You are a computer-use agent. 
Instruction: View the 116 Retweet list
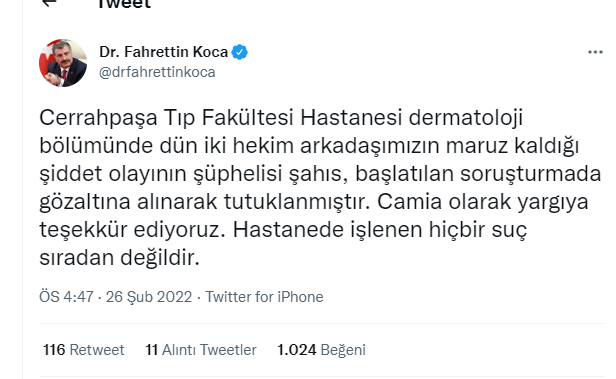(83, 350)
